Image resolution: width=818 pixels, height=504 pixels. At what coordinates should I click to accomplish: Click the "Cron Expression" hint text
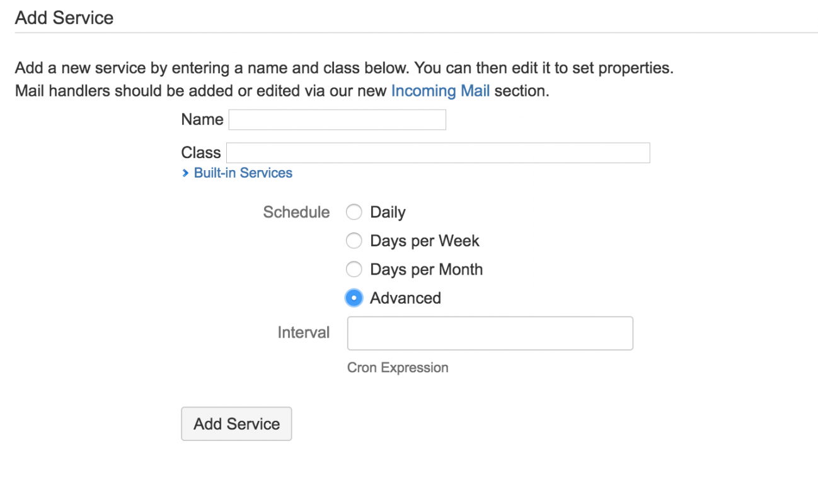coord(398,368)
